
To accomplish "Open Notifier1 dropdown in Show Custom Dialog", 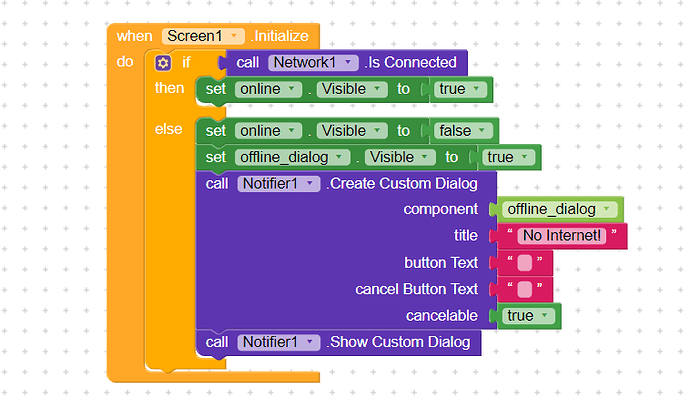I will tap(279, 342).
